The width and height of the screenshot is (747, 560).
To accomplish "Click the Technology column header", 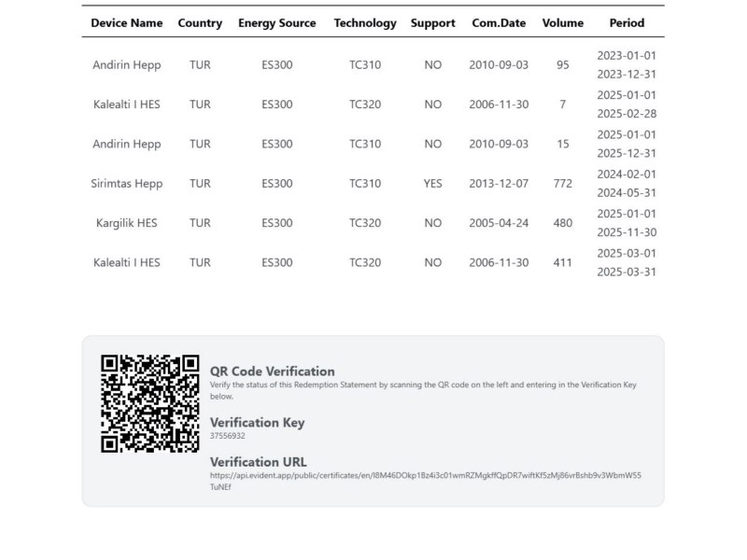I will (x=365, y=22).
